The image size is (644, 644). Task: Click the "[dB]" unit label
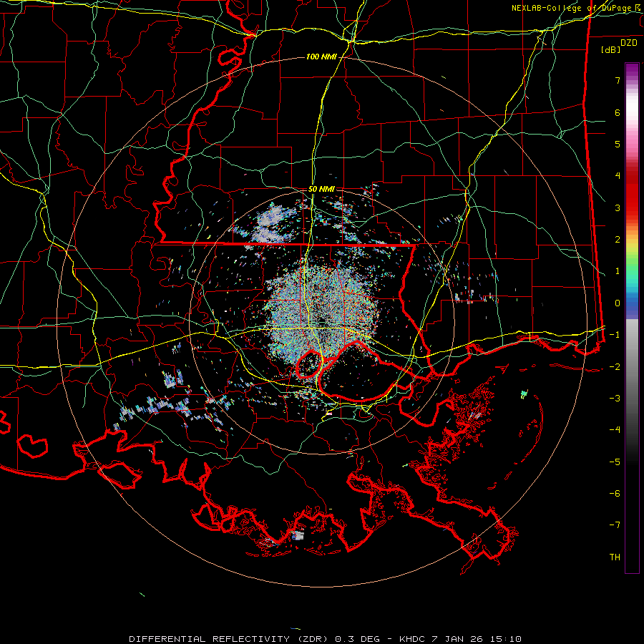(610, 49)
